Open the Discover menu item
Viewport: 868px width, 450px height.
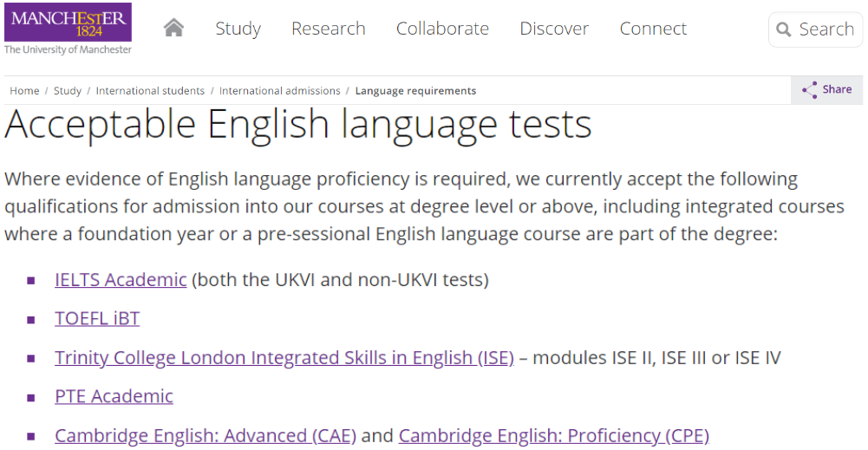coord(554,29)
